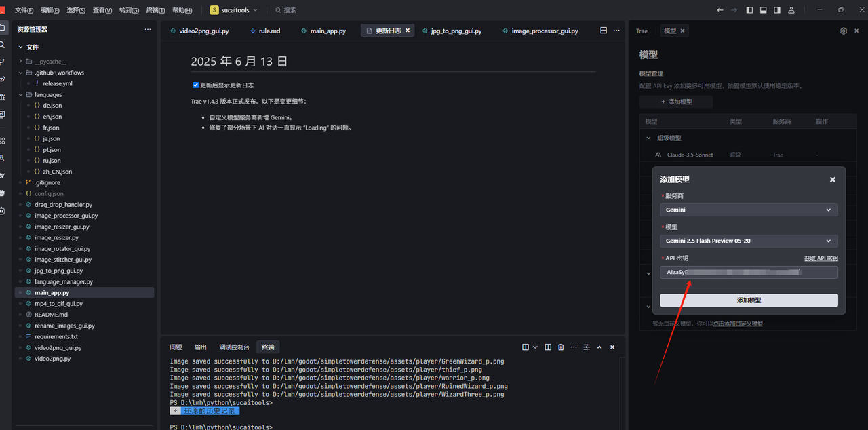Viewport: 868px width, 430px height.
Task: Collapse the 文件 section in Explorer
Action: tap(20, 47)
